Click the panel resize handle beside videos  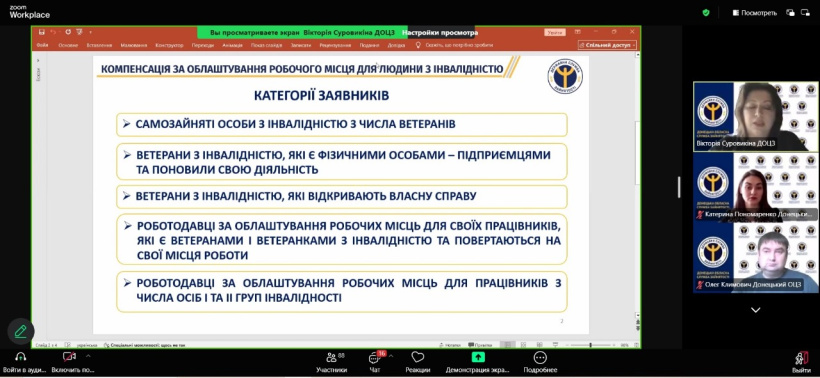point(679,187)
